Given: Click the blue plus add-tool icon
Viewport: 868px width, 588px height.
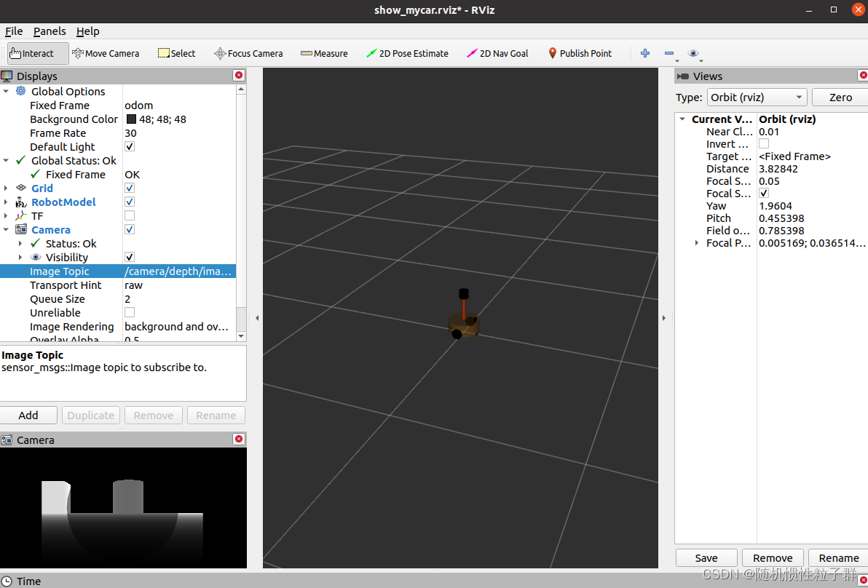Looking at the screenshot, I should pos(645,53).
